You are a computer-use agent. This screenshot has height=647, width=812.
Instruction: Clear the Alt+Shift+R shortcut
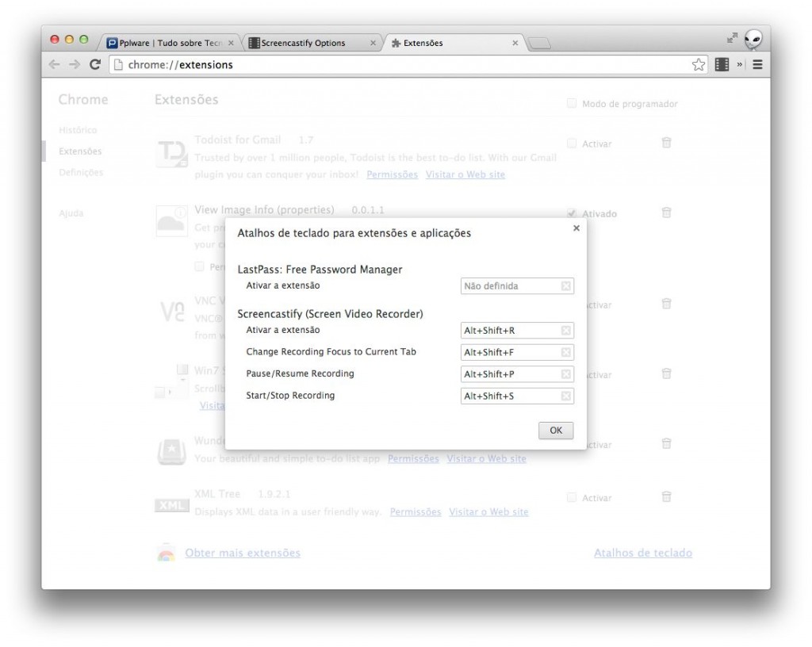tap(566, 330)
